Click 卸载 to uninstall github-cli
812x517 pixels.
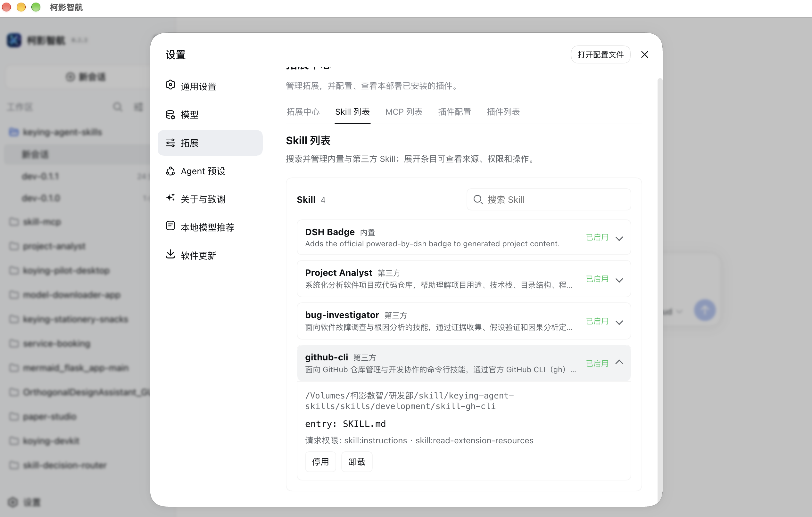pyautogui.click(x=357, y=461)
